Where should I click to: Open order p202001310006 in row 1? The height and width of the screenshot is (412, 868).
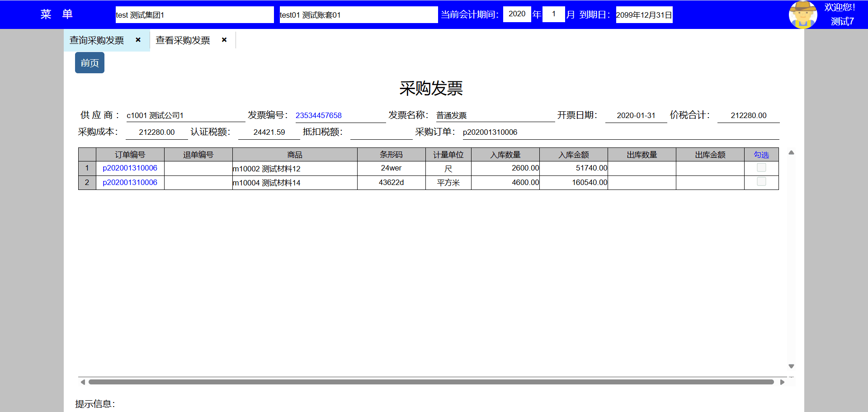click(x=130, y=168)
